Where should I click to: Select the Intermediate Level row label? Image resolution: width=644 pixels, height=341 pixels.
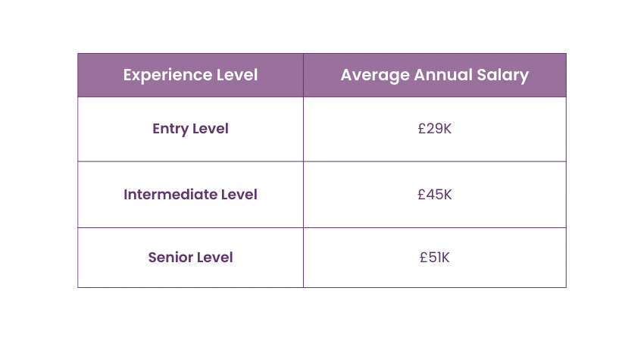tap(190, 195)
